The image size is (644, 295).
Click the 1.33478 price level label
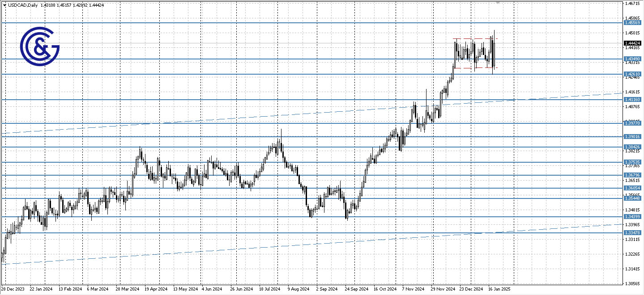[x=634, y=232]
